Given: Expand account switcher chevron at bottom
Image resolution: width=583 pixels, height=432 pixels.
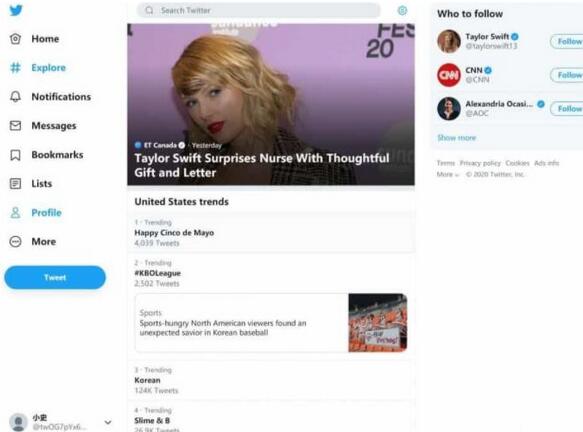Looking at the screenshot, I should 108,422.
